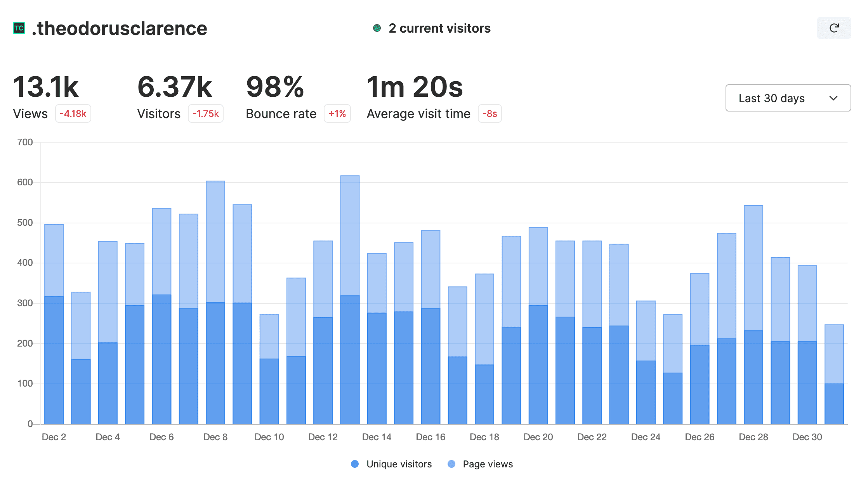The height and width of the screenshot is (481, 868).
Task: Click the 700 y-axis label
Action: point(25,142)
